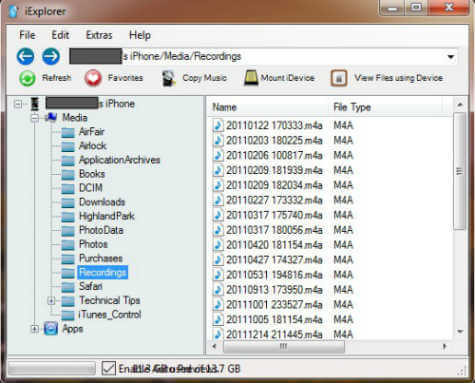This screenshot has height=383, width=475.
Task: Select the Downloads folder
Action: 102,202
